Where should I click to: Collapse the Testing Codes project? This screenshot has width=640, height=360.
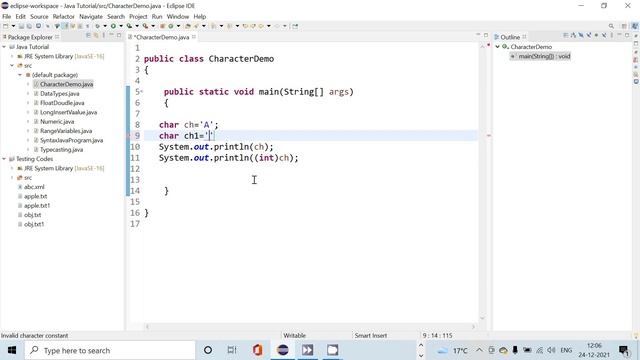4,159
